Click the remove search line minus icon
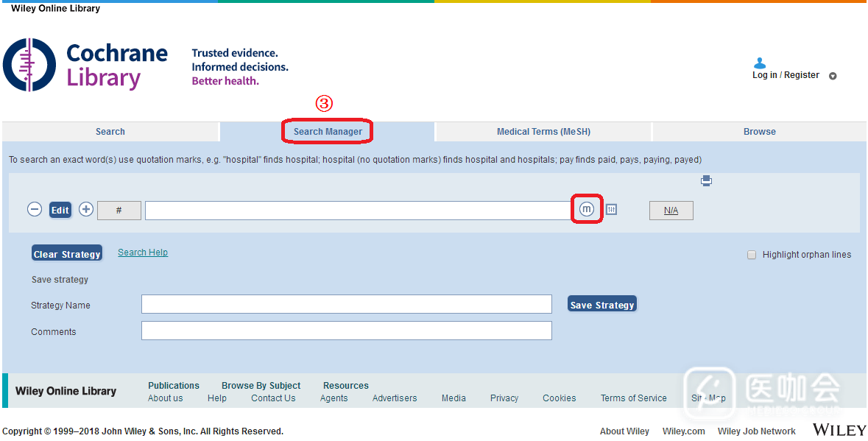The height and width of the screenshot is (441, 868). point(35,209)
